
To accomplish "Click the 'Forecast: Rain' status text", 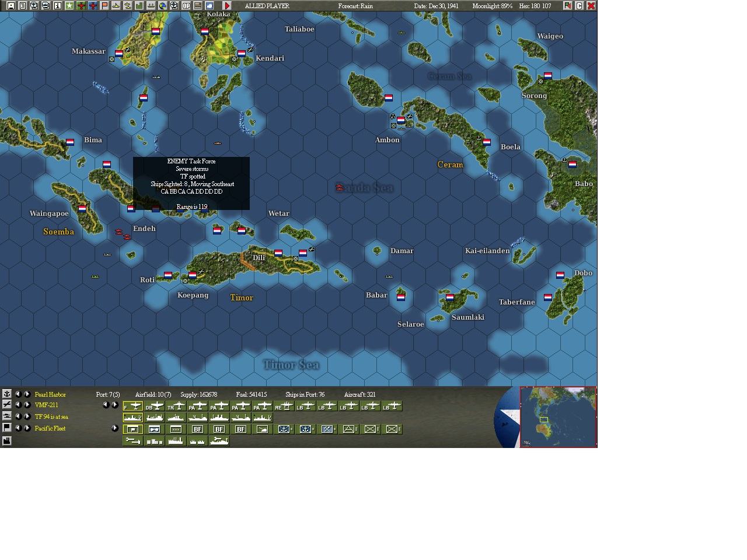I will (355, 6).
